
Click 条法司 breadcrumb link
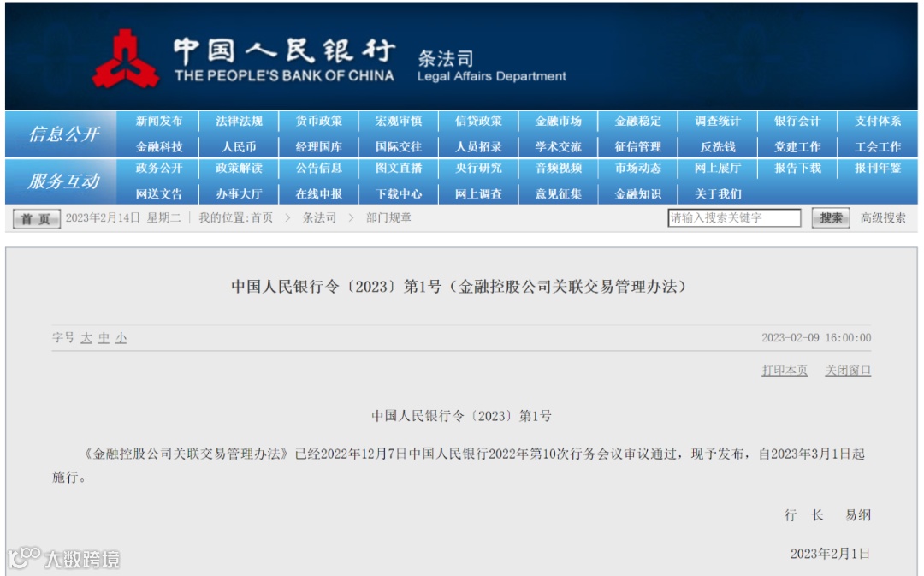click(319, 218)
